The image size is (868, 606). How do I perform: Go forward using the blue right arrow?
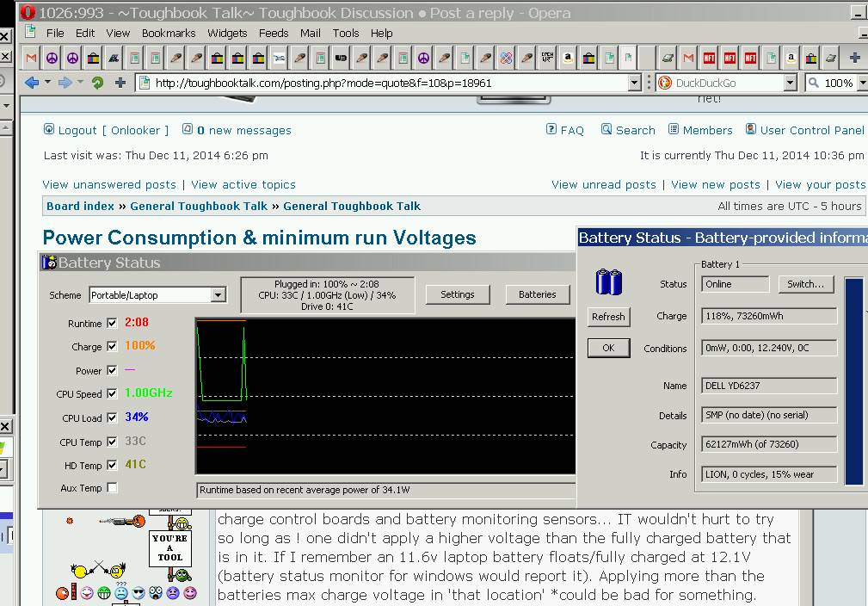tap(65, 83)
